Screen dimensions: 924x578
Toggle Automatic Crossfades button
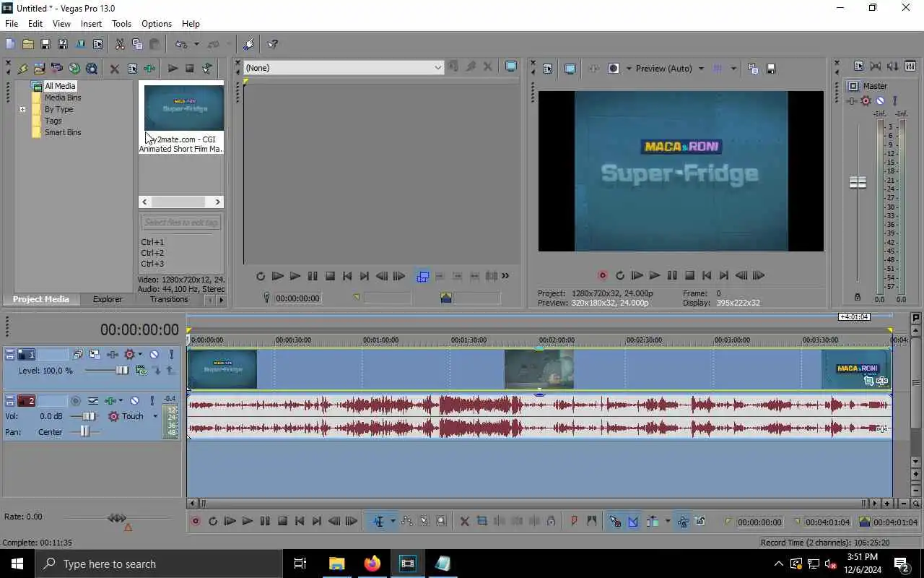[x=632, y=521]
